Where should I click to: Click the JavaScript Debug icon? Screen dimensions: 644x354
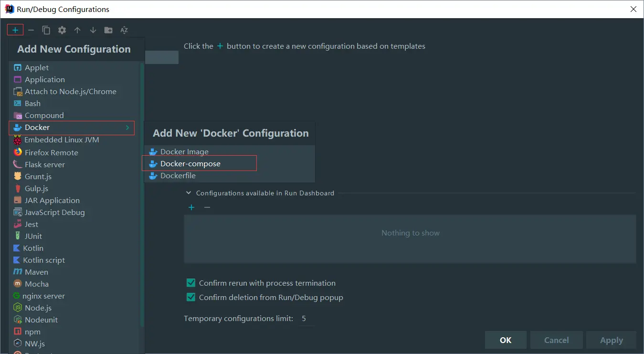18,213
